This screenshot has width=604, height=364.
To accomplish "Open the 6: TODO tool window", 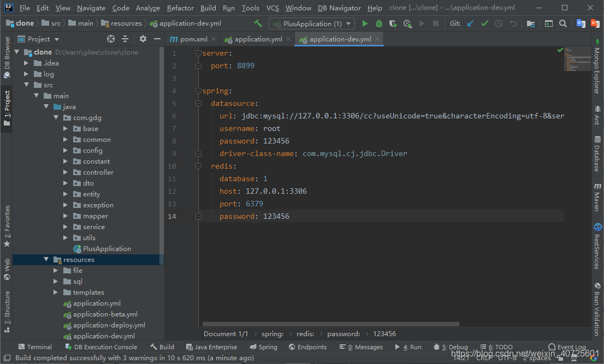I will coord(496,347).
